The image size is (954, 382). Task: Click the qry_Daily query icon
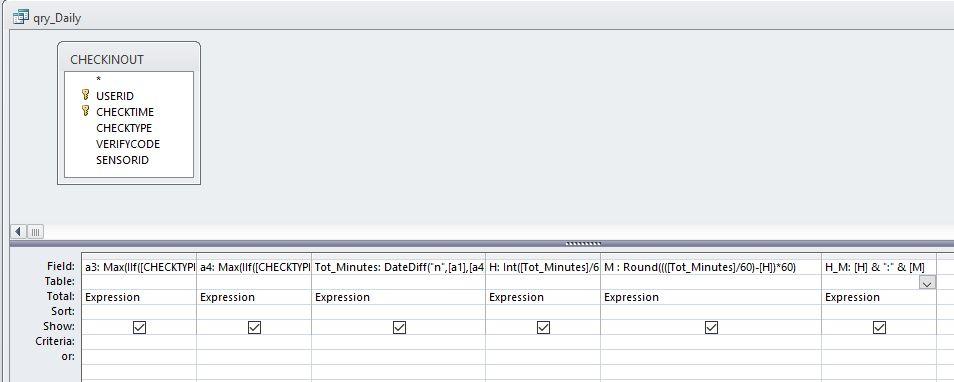pyautogui.click(x=21, y=18)
